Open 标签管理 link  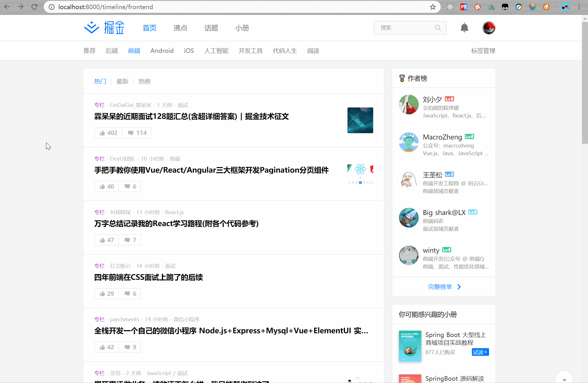[483, 51]
